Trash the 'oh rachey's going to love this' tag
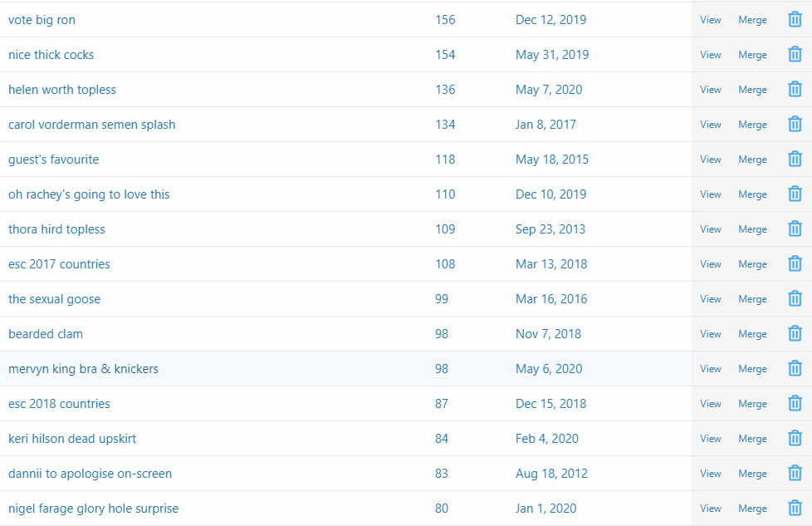The image size is (812, 526). tap(795, 194)
